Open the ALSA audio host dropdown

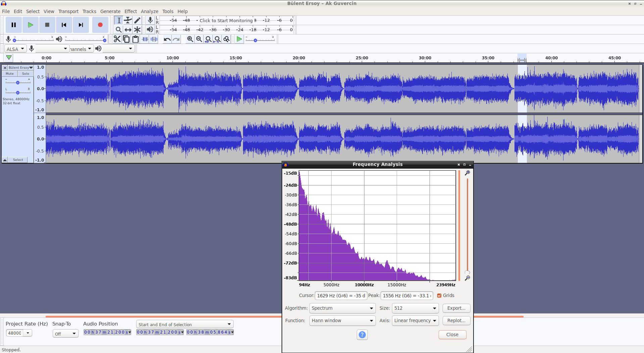(15, 49)
